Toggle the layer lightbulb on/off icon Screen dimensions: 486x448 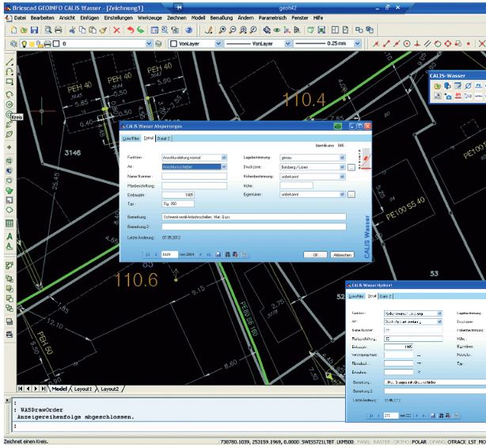24,44
